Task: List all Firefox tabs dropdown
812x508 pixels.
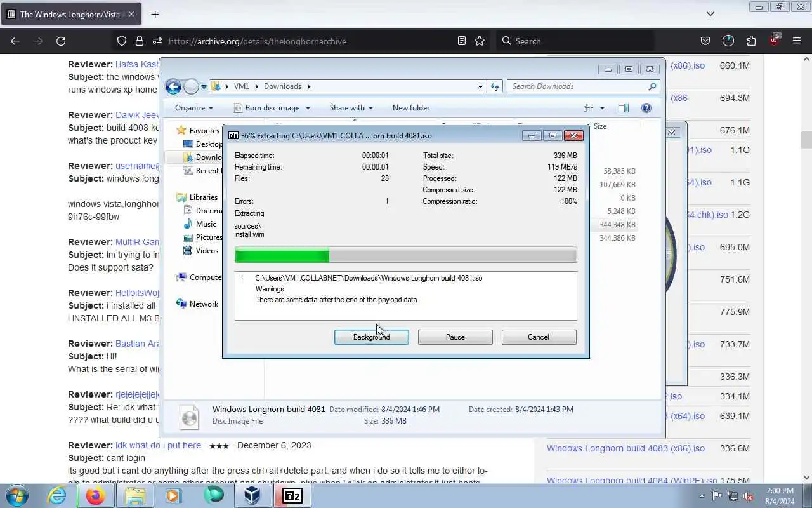Action: tap(710, 14)
